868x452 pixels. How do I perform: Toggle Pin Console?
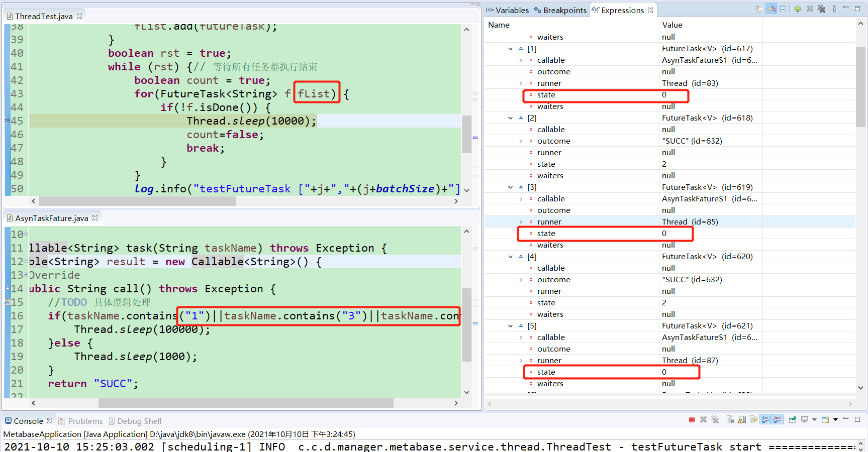(x=793, y=420)
